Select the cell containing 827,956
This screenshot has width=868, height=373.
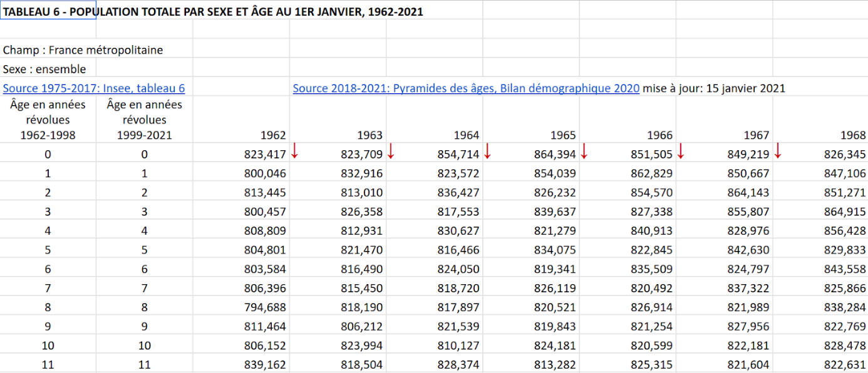pos(724,326)
